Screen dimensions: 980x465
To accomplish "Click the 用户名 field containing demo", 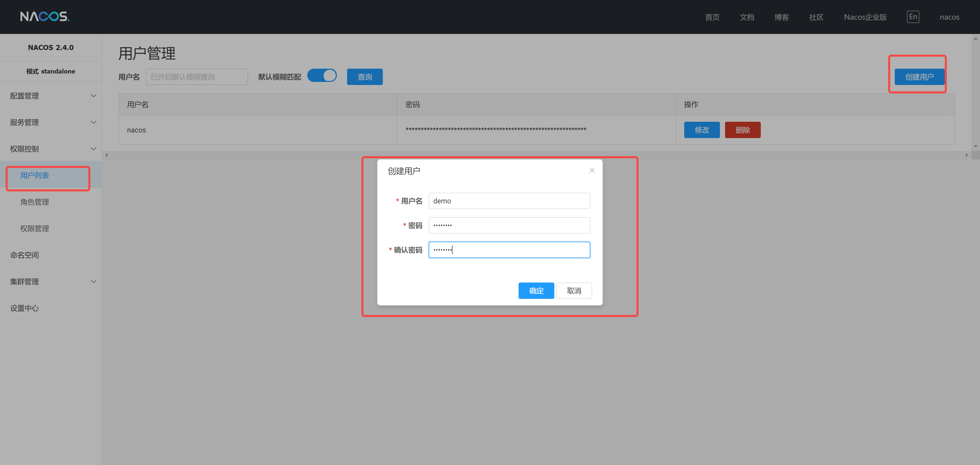I will tap(509, 201).
